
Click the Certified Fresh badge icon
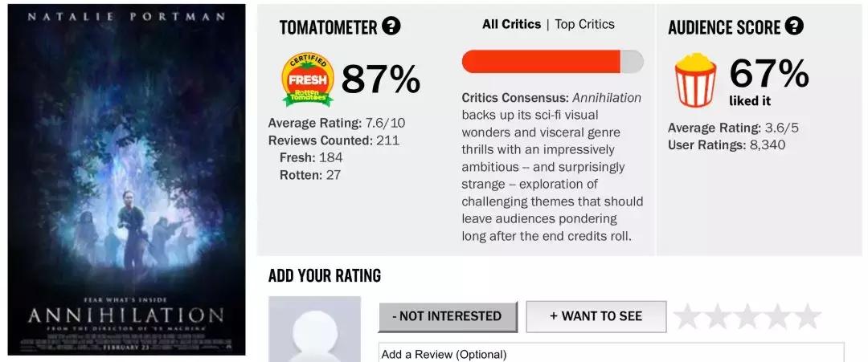tap(308, 79)
